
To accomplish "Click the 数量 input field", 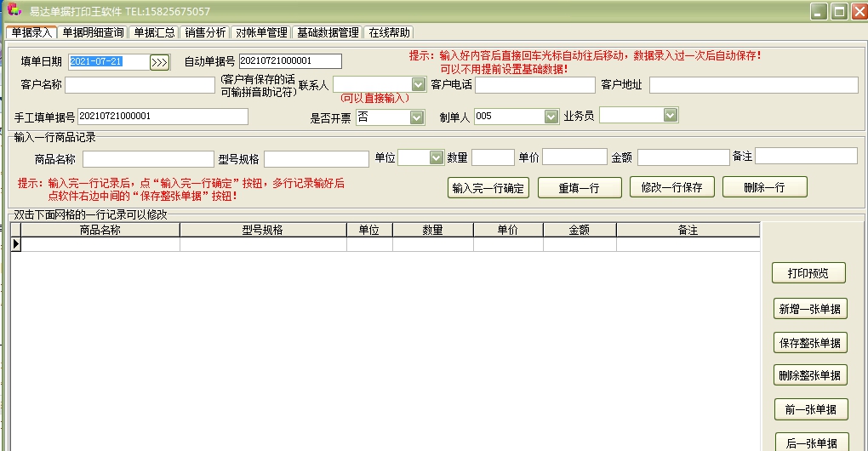I will point(493,157).
